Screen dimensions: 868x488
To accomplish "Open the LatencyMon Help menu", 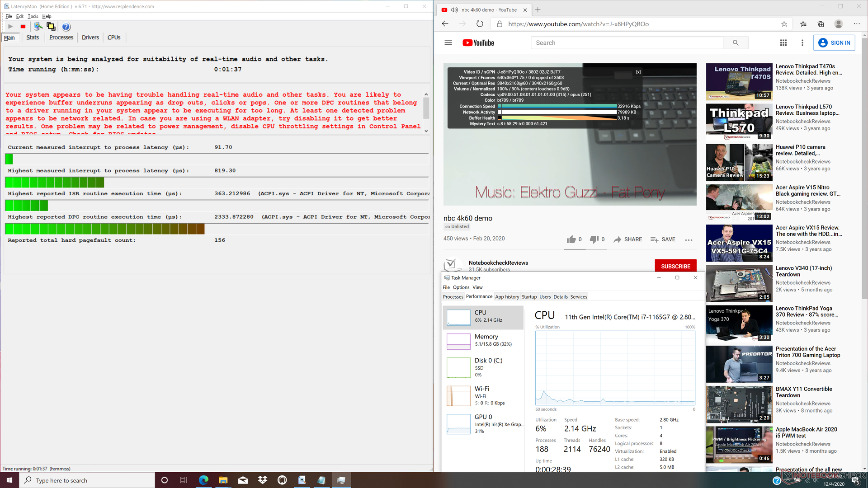I will [47, 16].
